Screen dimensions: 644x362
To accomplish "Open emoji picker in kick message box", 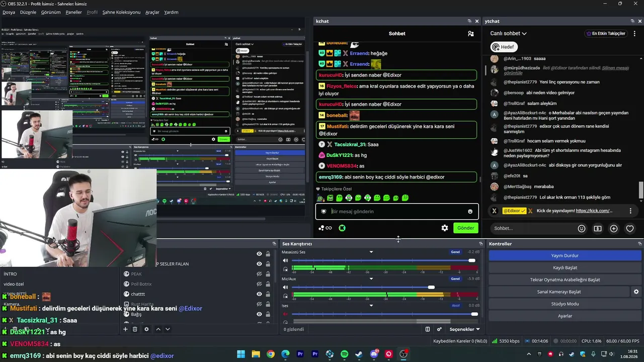I will point(470,212).
